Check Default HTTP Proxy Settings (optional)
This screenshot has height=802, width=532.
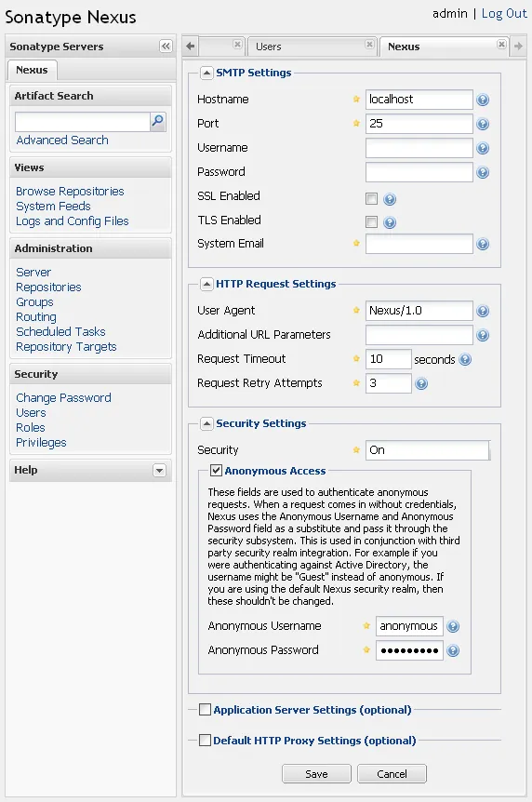tap(206, 740)
